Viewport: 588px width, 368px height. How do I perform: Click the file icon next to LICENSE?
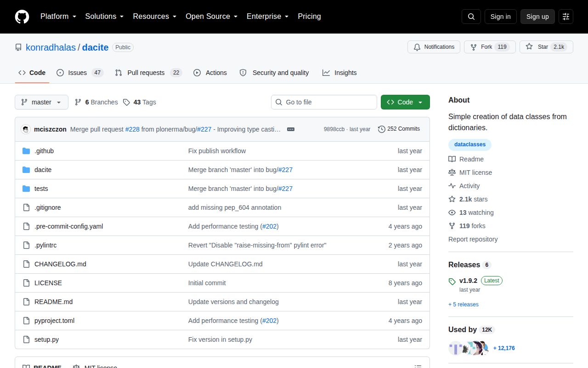[26, 283]
